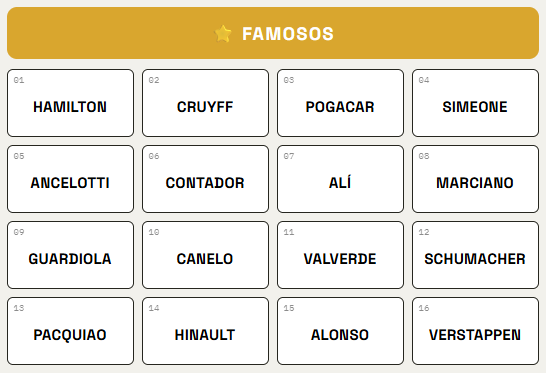Select the ALONSO card

(x=341, y=331)
